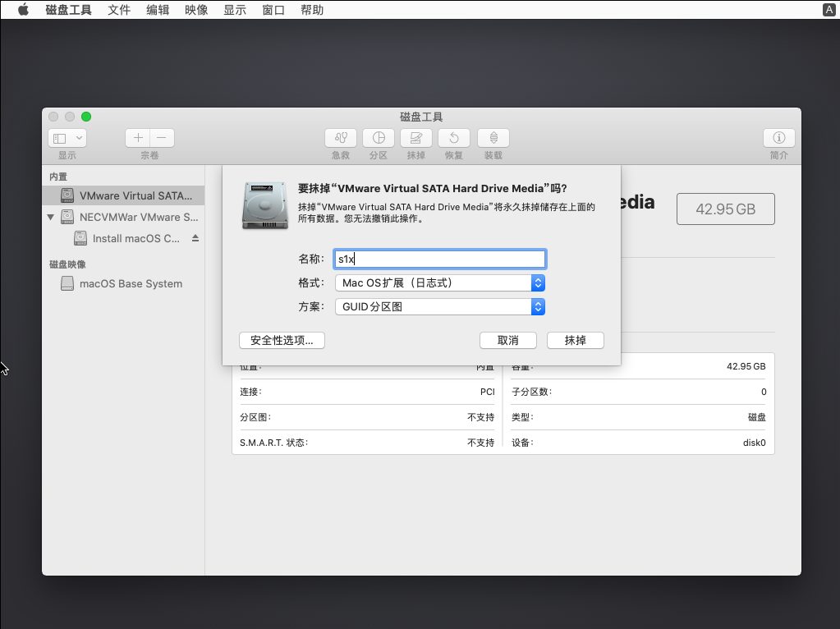The image size is (840, 629).
Task: Select macOS Base System disk image
Action: coord(131,283)
